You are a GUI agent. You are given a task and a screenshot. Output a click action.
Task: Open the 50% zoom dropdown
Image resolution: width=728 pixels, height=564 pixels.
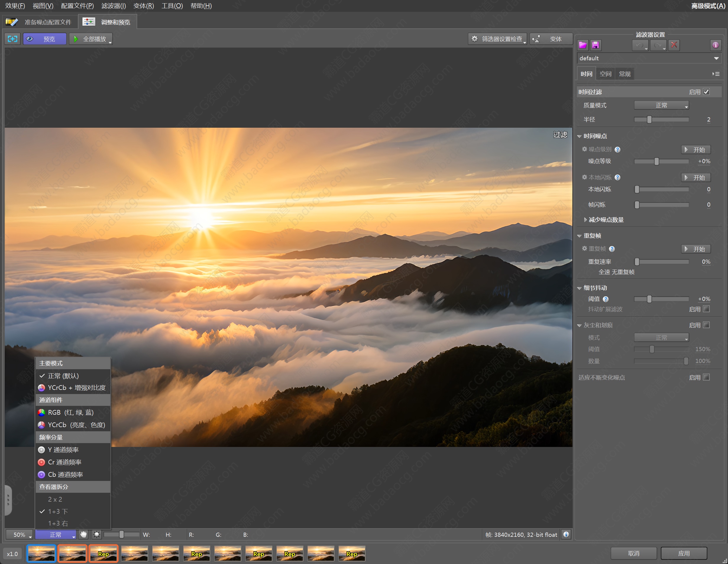(x=19, y=535)
